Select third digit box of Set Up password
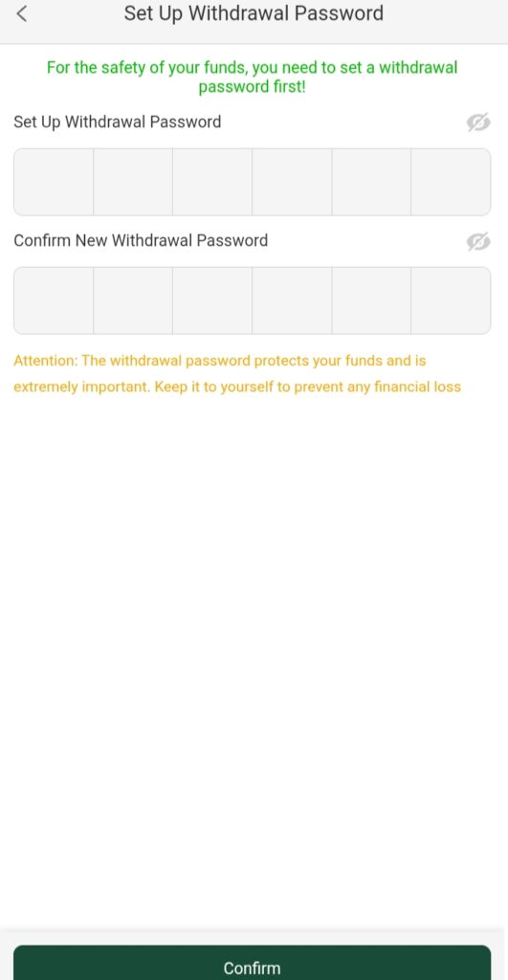 click(x=212, y=182)
